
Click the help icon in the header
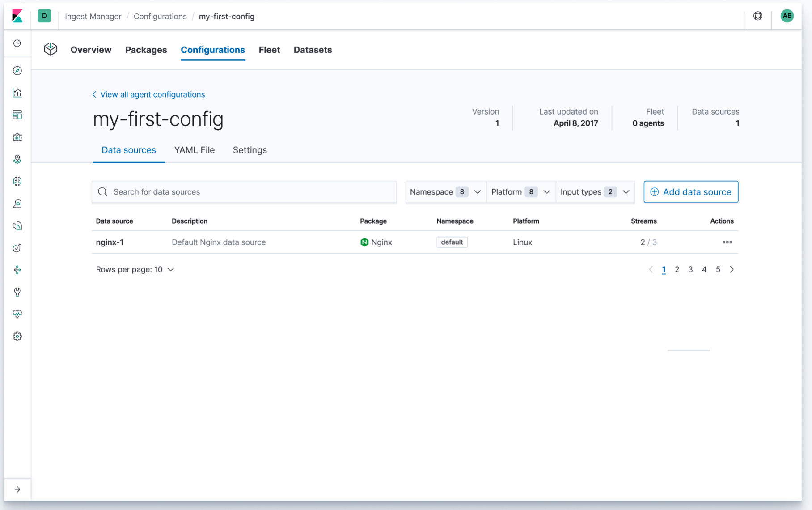coord(757,16)
